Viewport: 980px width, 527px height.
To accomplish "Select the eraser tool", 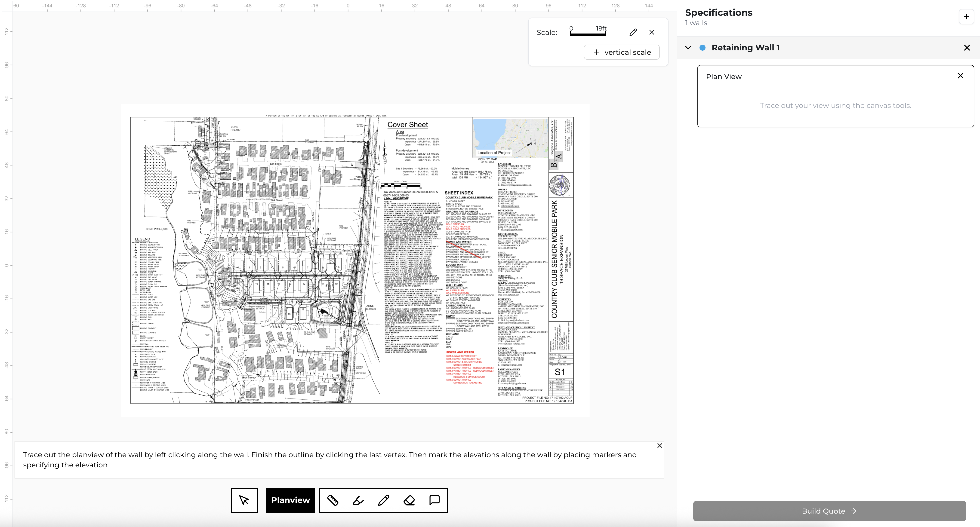I will pyautogui.click(x=409, y=500).
